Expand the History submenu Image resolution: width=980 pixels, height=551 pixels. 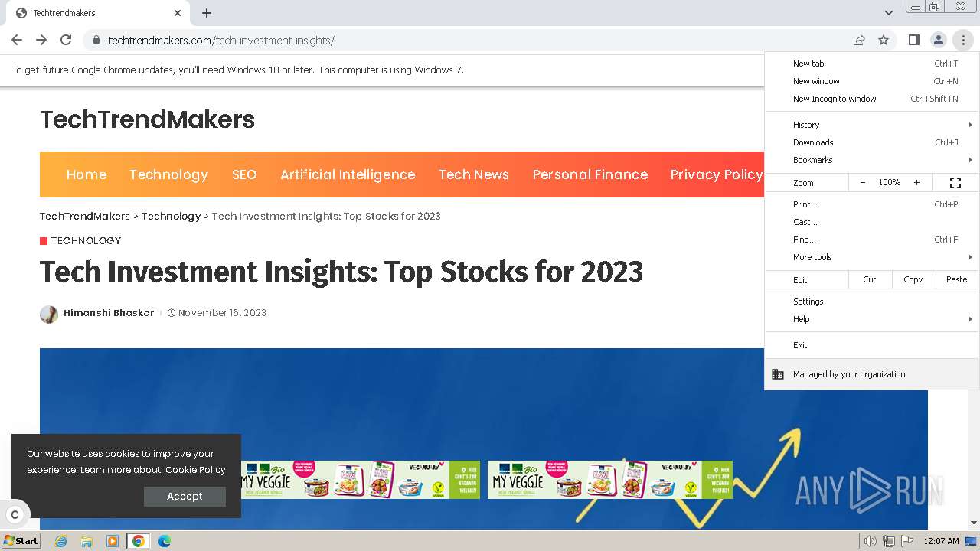tap(872, 125)
